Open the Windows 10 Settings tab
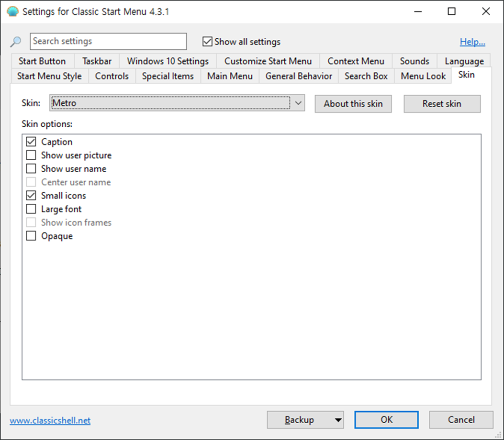Viewport: 504px width, 440px height. 168,61
